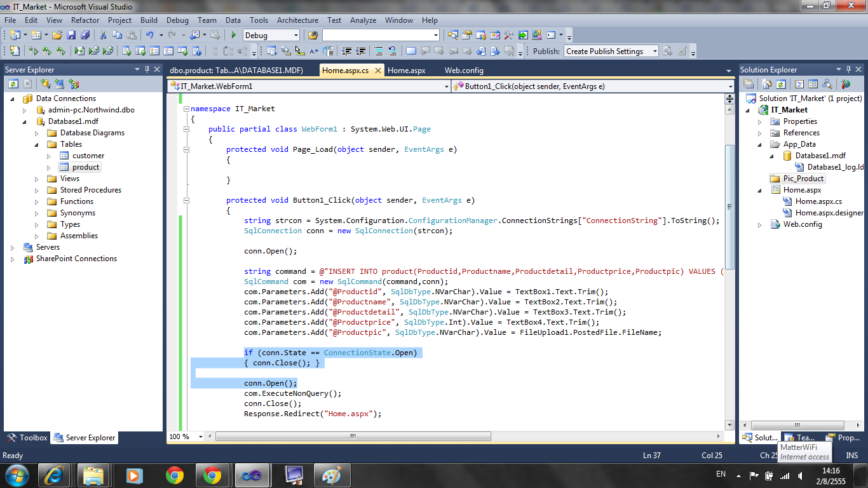
Task: Click Refresh icon in Server Explorer
Action: [13, 83]
